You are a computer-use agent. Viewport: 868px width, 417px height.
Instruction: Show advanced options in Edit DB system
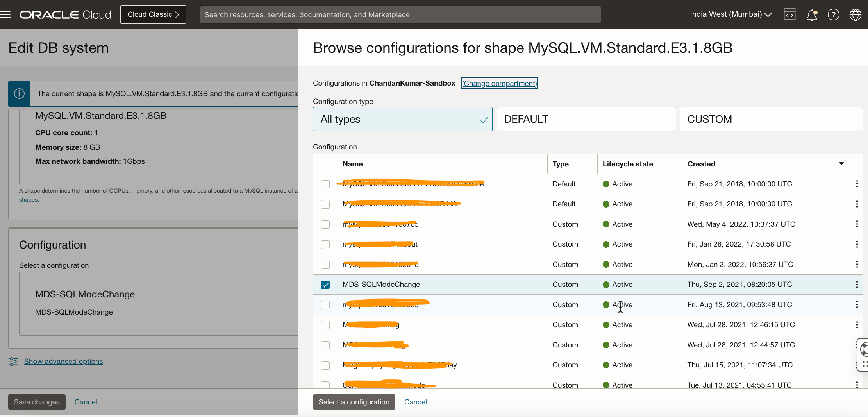coord(63,362)
